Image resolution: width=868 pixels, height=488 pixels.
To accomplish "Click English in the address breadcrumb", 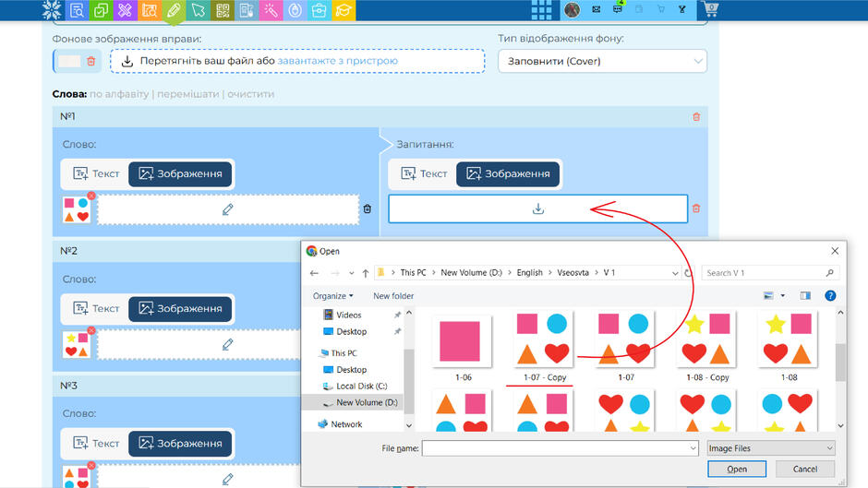I will tap(530, 273).
